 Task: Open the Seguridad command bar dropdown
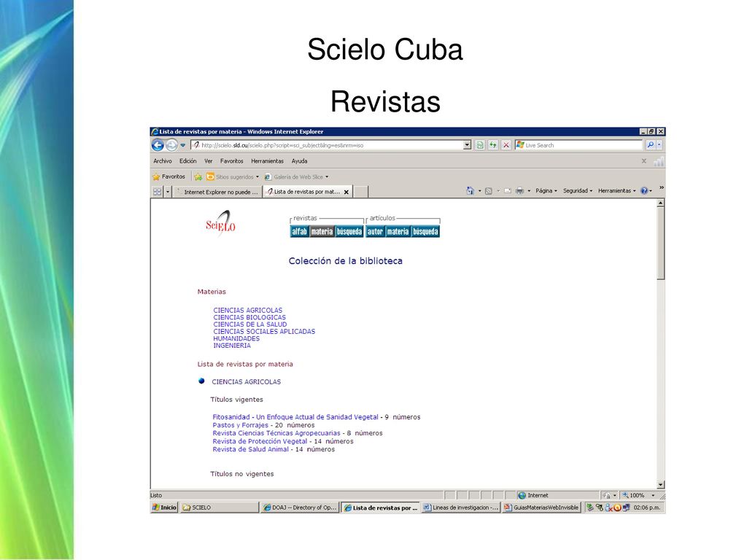(578, 191)
